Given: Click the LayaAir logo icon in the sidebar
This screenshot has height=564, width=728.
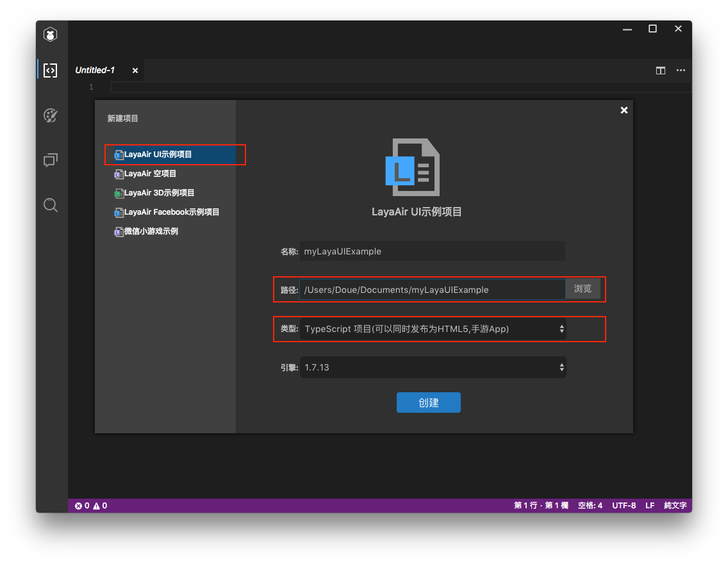Looking at the screenshot, I should [51, 35].
